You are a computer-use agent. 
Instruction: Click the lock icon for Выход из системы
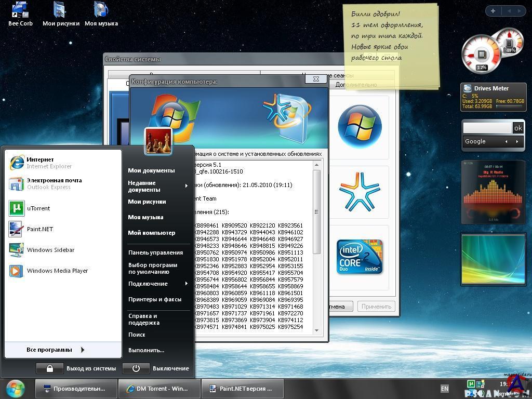(x=49, y=368)
